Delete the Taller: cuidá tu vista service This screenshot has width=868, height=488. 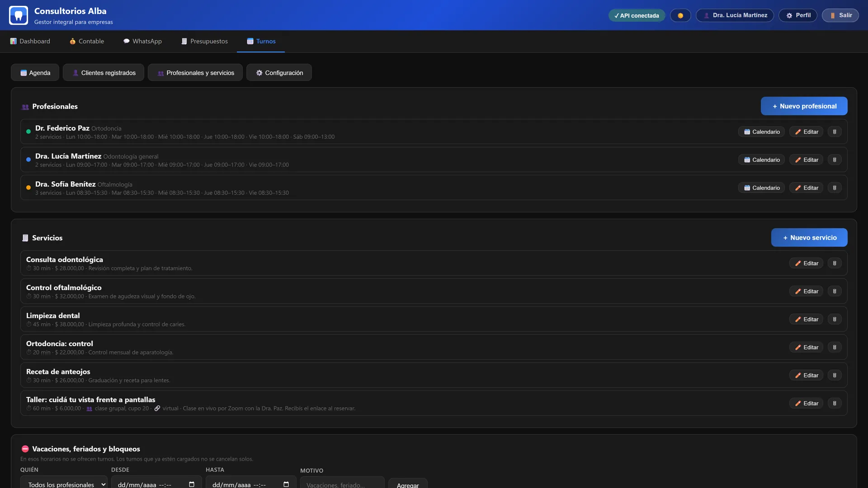[835, 404]
